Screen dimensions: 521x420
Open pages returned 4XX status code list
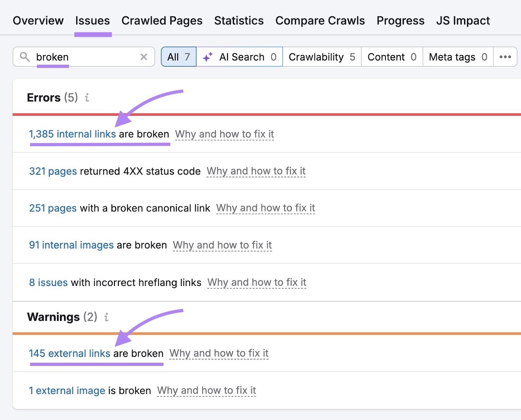pos(52,171)
